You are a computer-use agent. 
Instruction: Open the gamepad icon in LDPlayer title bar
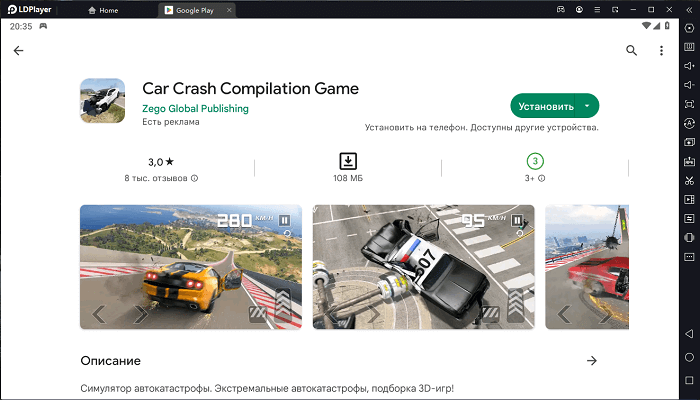561,9
